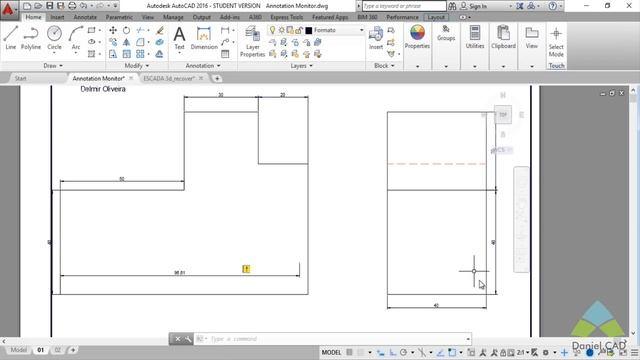Image resolution: width=640 pixels, height=360 pixels.
Task: Click the current layer color swatch
Action: tap(309, 30)
